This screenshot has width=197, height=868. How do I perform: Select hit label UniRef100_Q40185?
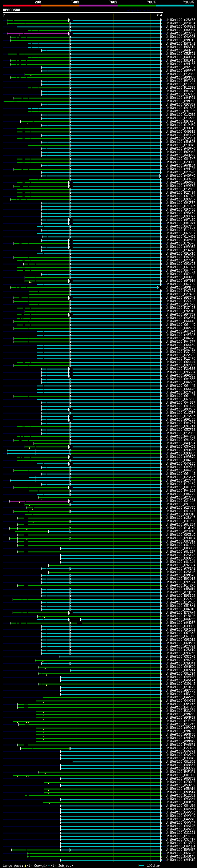click(180, 464)
